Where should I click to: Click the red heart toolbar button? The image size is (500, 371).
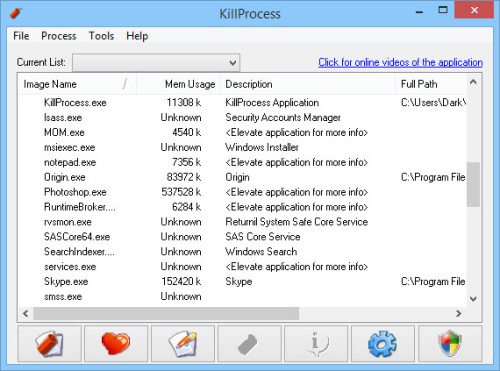click(x=116, y=344)
